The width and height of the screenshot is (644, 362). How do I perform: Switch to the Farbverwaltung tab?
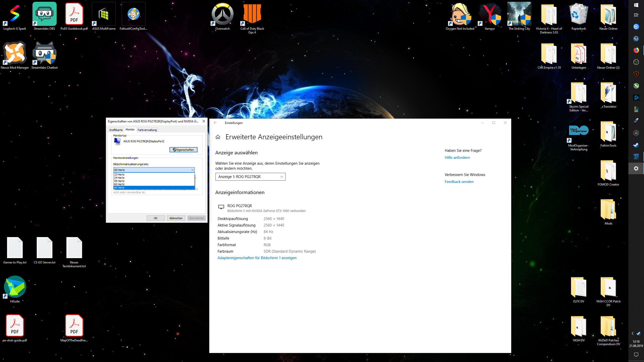click(147, 130)
